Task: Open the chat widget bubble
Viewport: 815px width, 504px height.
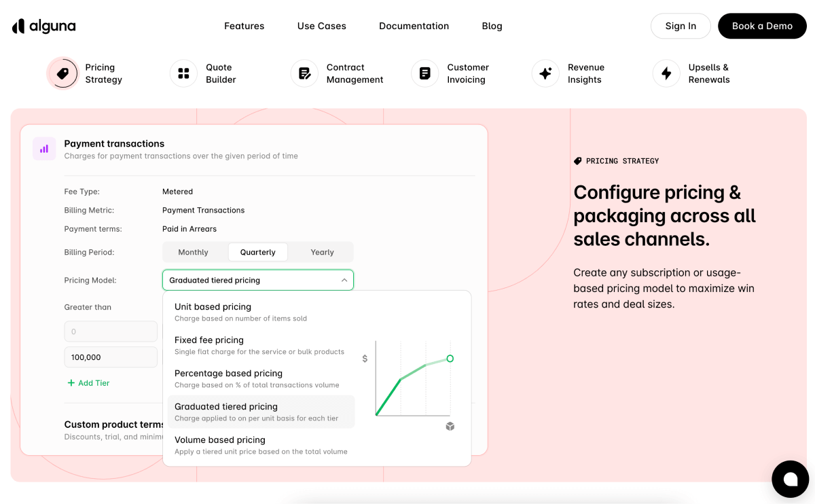Action: pos(790,479)
